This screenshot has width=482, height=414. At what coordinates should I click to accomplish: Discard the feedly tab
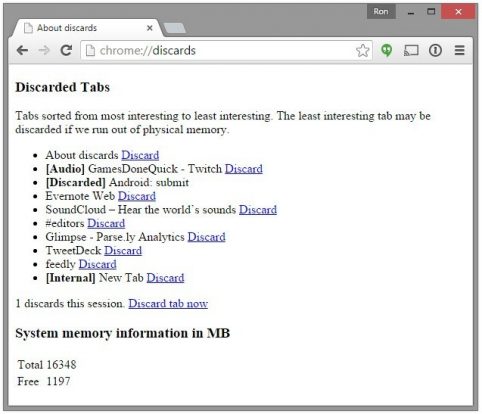(97, 264)
